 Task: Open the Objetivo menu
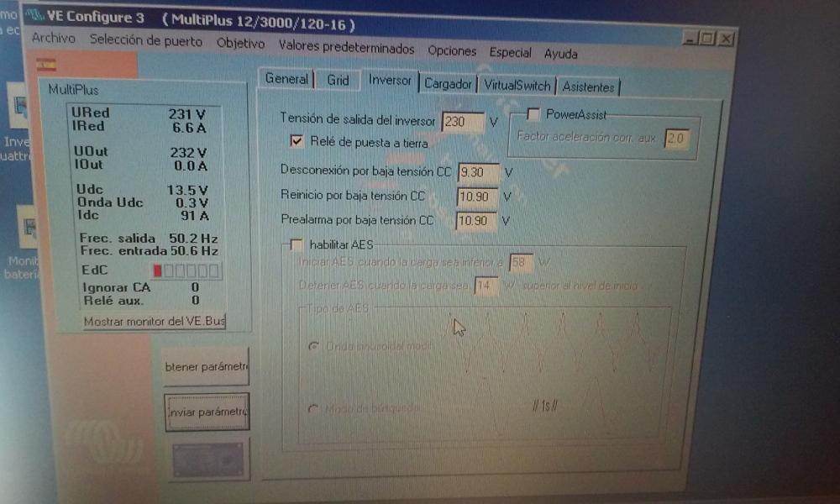(x=240, y=44)
